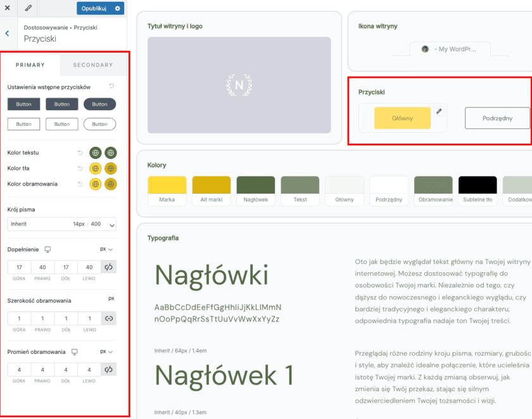Expand the Krój pisma Inherit dropdown

(61, 224)
